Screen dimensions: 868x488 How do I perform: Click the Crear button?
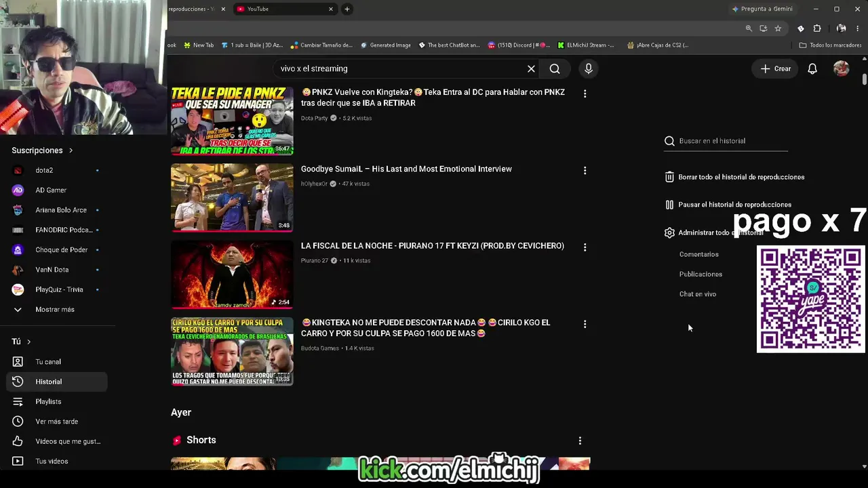click(775, 68)
